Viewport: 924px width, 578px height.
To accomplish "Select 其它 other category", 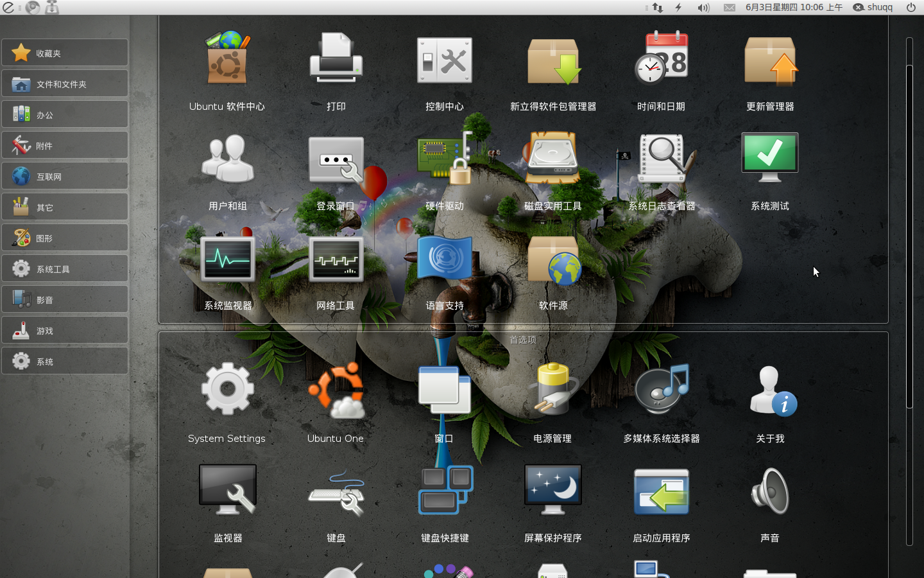I will pyautogui.click(x=65, y=207).
